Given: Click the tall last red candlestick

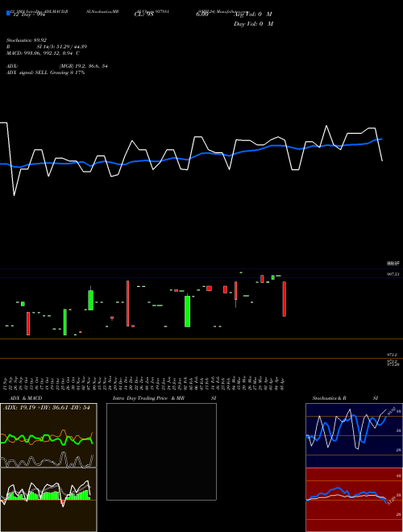Looking at the screenshot, I should tap(285, 299).
